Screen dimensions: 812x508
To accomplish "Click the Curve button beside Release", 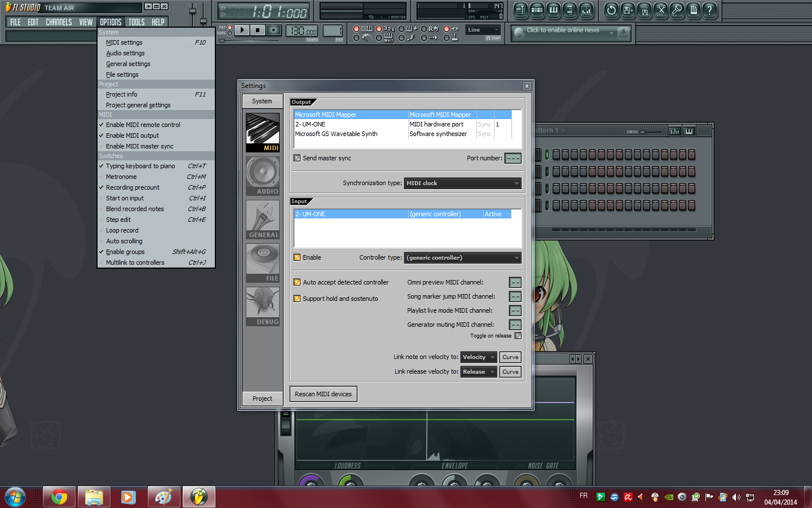I will [x=510, y=372].
